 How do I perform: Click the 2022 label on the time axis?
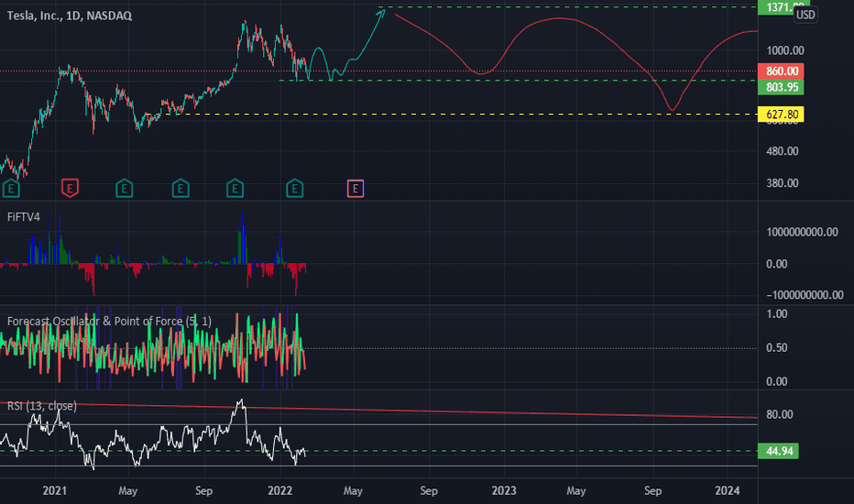(280, 491)
